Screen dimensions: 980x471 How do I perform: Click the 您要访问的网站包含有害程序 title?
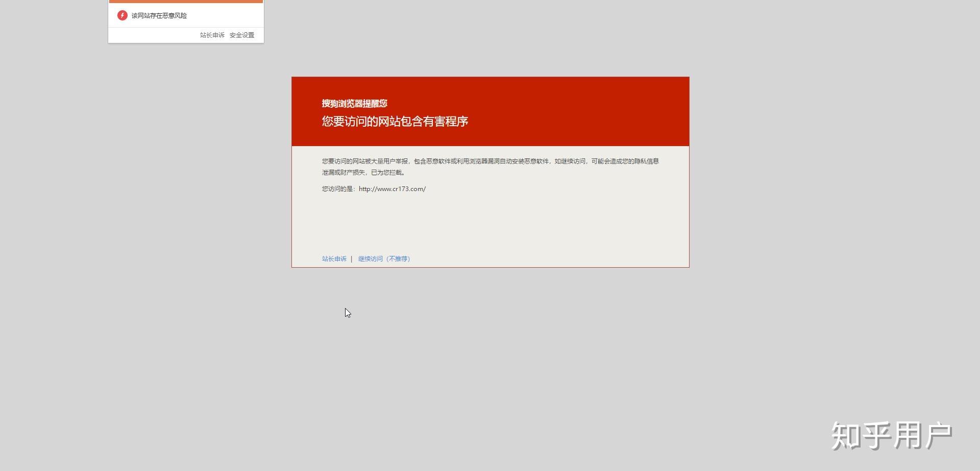[x=395, y=122]
